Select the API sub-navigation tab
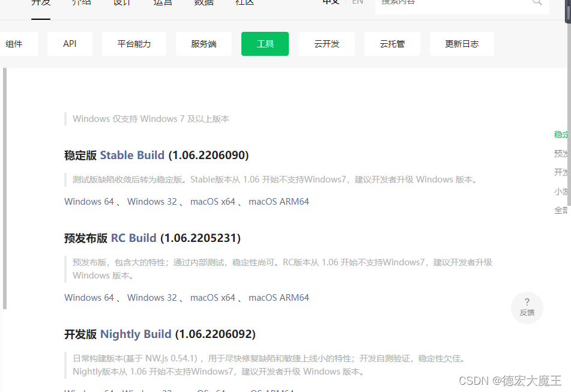Viewport: 571px width, 392px height. pos(70,44)
